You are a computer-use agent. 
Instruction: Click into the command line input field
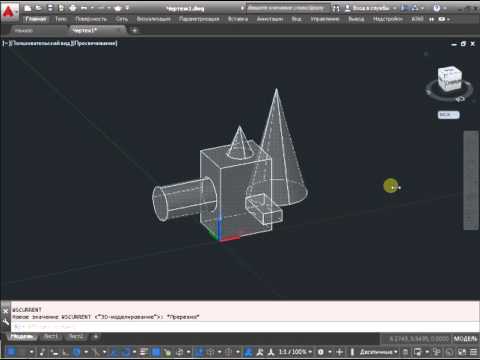pyautogui.click(x=245, y=327)
